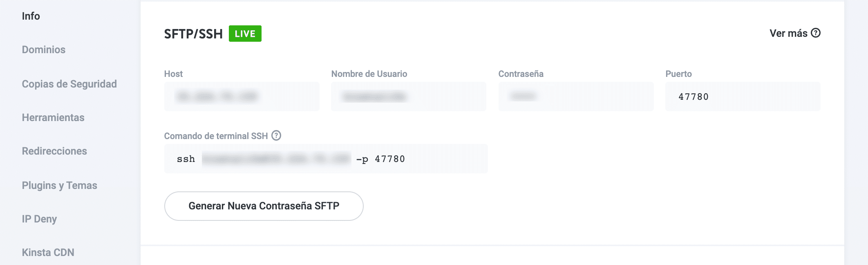This screenshot has width=868, height=265.
Task: Open Plugins y Temas page
Action: (60, 185)
